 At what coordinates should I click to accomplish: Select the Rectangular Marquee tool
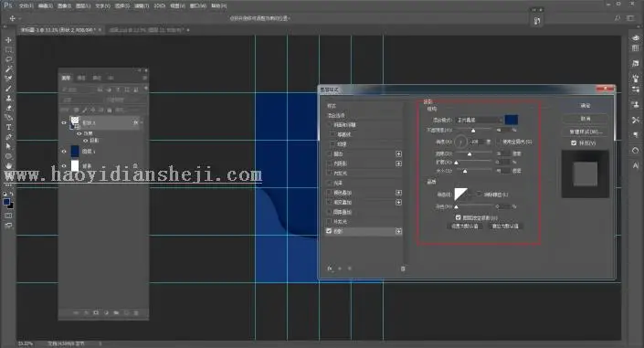coord(8,49)
